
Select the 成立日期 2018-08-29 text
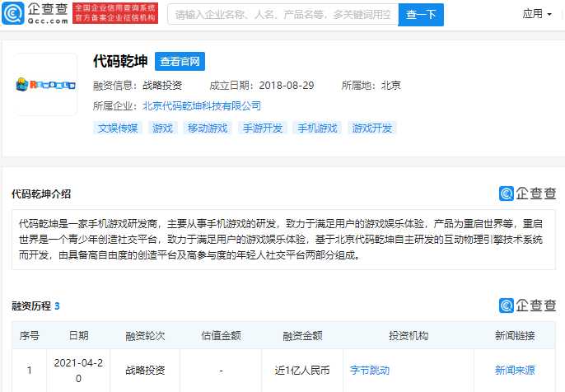(262, 86)
